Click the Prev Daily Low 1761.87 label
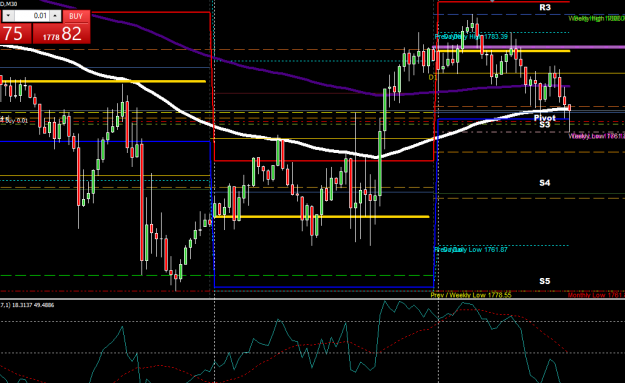 pos(471,250)
